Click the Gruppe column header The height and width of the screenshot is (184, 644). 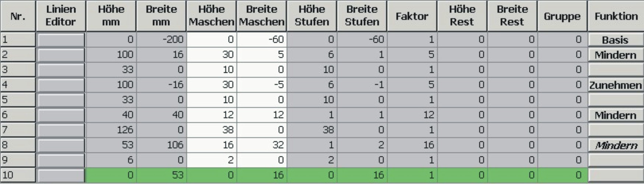[562, 16]
